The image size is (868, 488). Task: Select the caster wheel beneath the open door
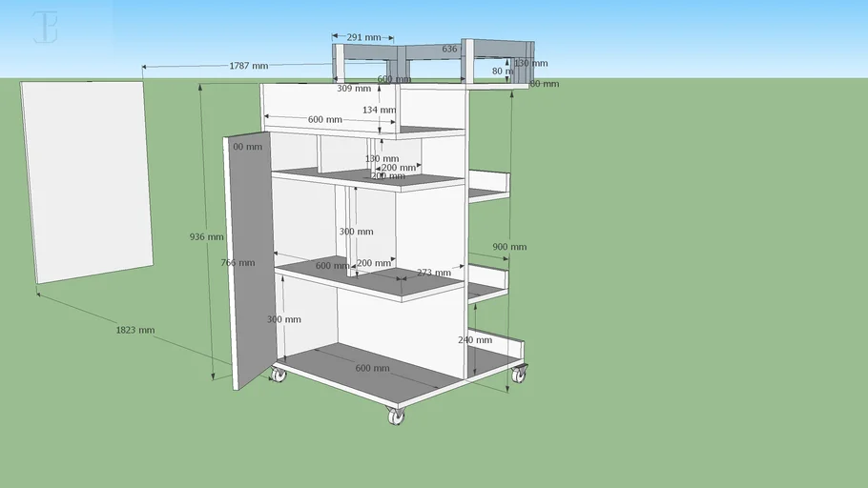click(x=278, y=373)
